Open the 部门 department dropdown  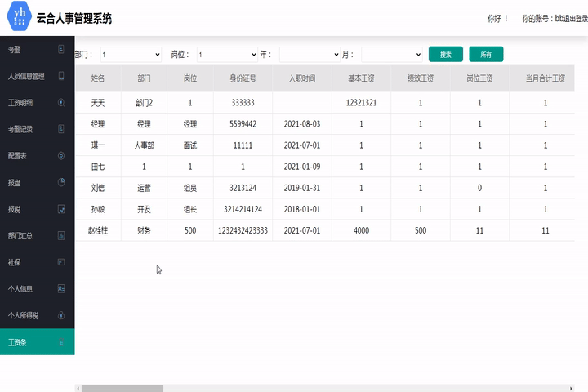131,55
